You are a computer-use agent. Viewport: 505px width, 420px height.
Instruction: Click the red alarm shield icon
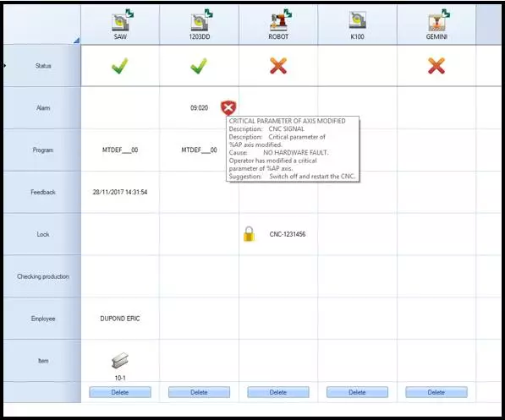pos(228,108)
